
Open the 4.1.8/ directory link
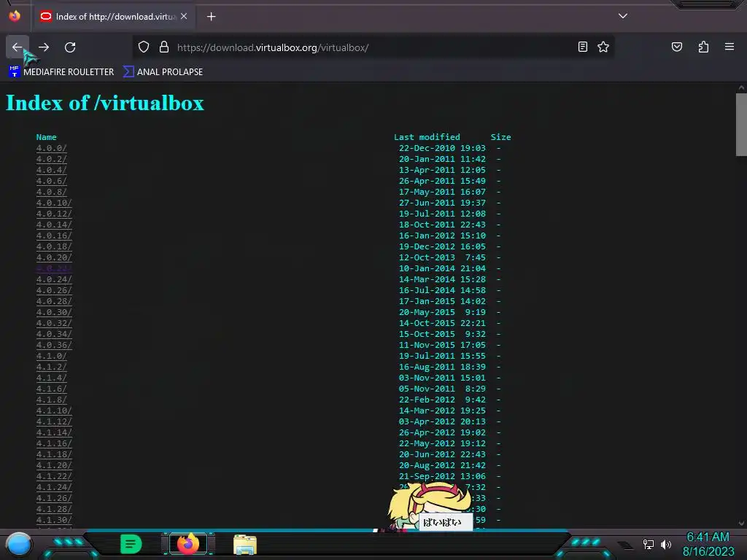[52, 400]
